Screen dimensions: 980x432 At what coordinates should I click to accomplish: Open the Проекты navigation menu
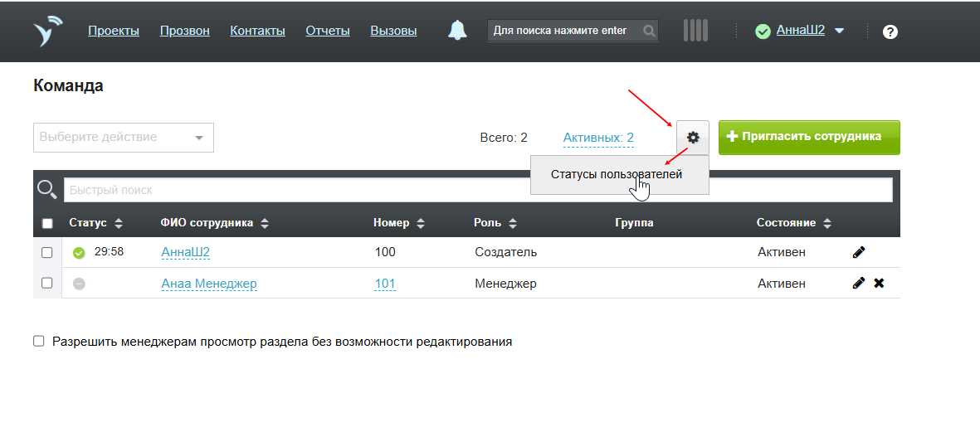point(114,31)
